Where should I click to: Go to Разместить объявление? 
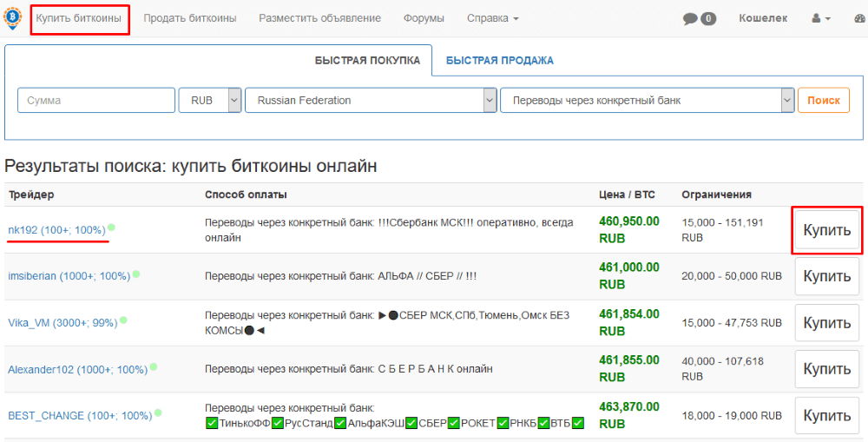click(x=320, y=18)
